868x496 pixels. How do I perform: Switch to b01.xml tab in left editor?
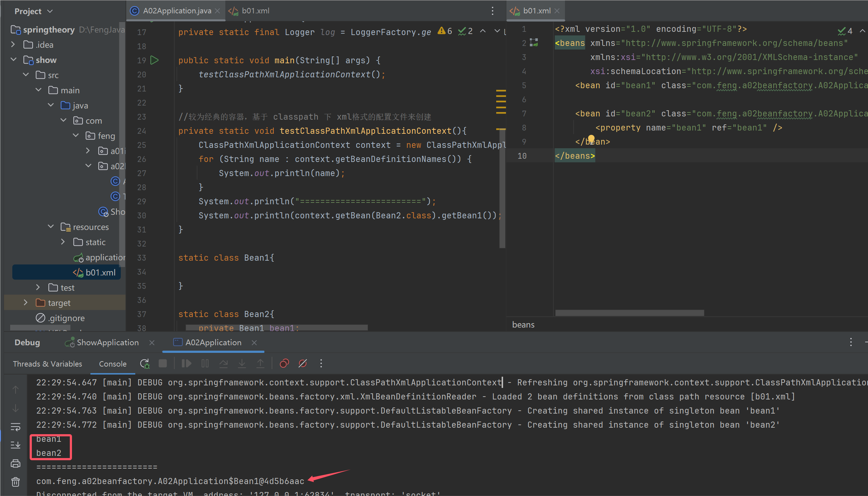249,11
